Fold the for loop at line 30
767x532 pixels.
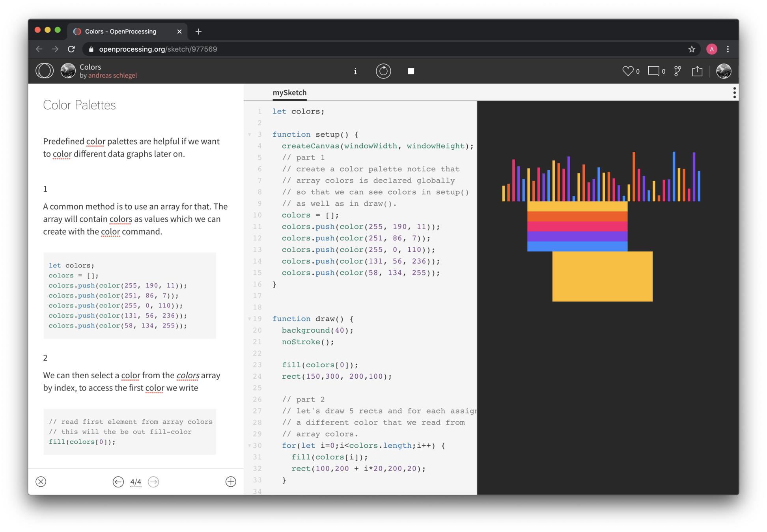coord(250,445)
